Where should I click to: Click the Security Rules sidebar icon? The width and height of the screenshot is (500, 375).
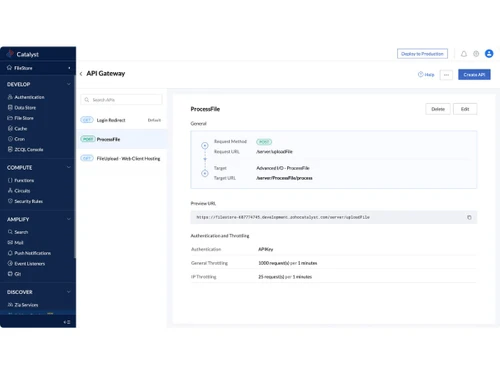10,201
